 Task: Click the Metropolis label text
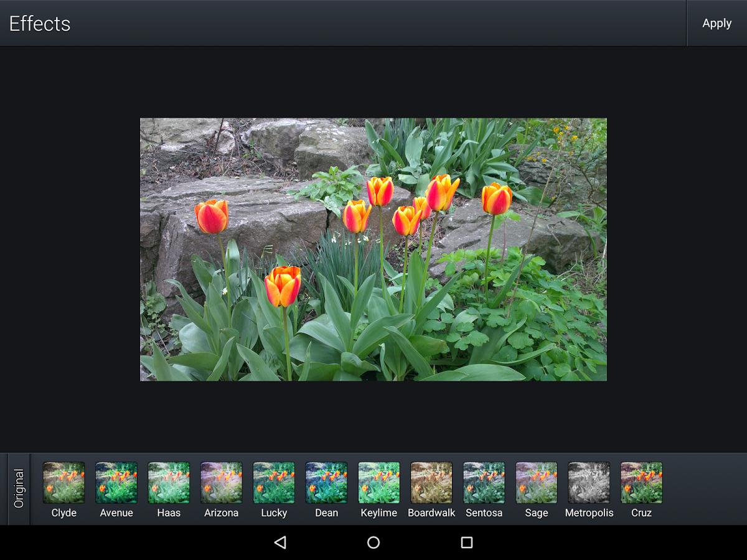589,513
